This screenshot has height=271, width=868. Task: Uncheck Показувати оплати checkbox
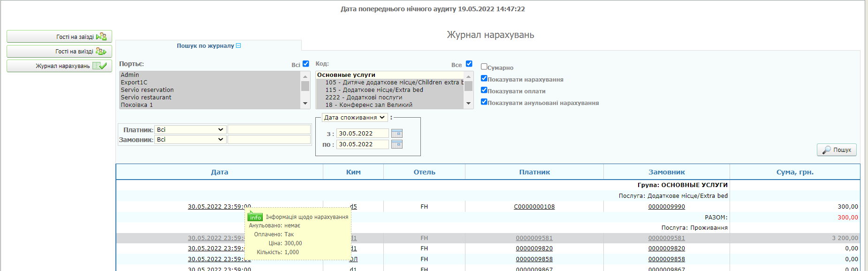pos(484,90)
